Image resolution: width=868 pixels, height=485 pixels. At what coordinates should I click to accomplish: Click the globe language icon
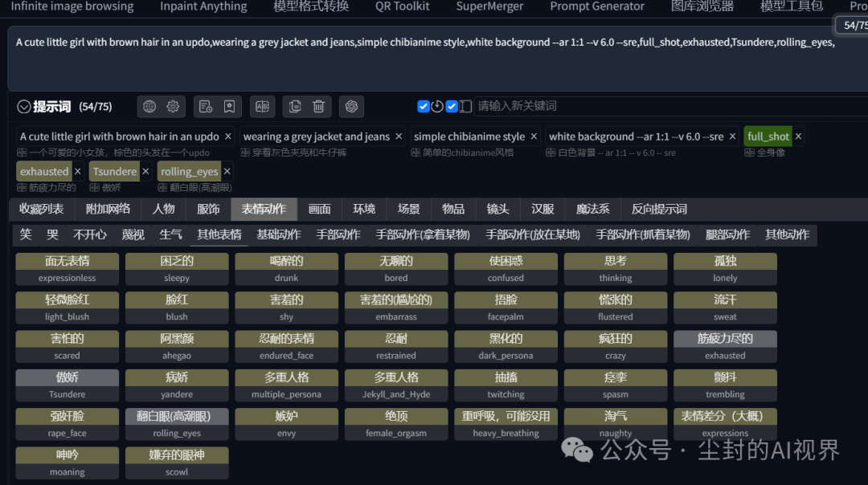149,106
